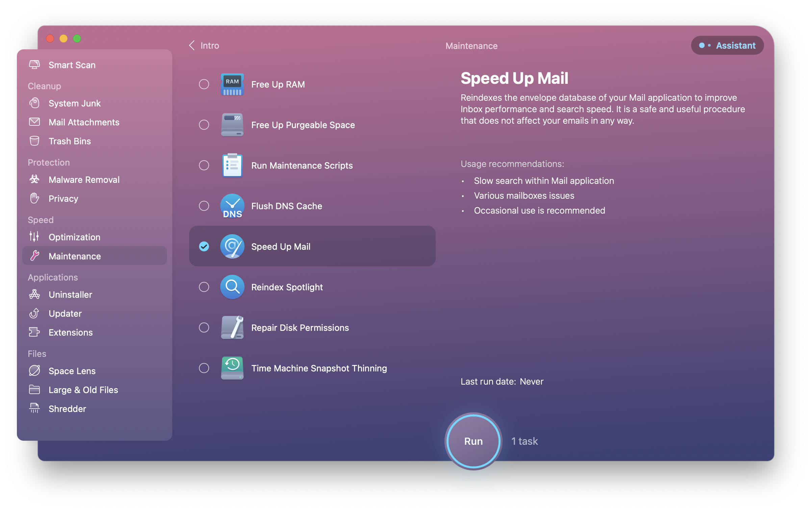This screenshot has width=812, height=511.
Task: Select the Privacy hand icon
Action: (34, 198)
